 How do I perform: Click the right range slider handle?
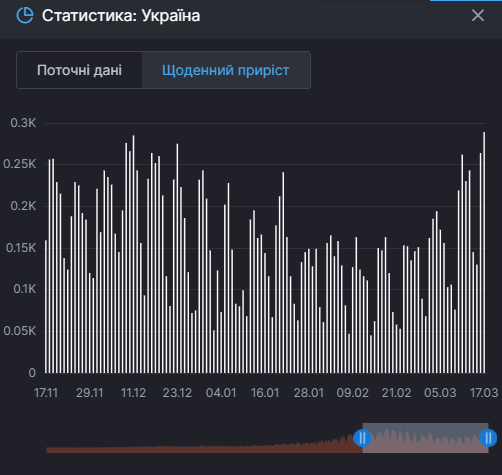pos(488,438)
